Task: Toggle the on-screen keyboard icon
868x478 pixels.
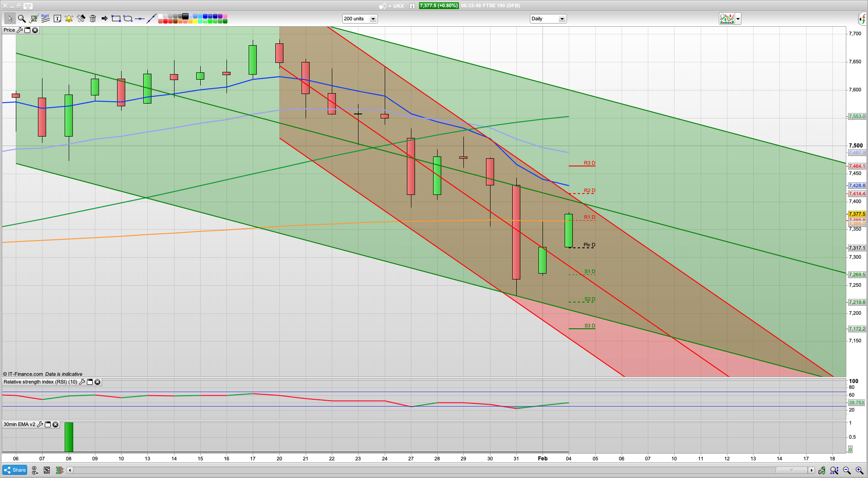Action: (x=28, y=6)
